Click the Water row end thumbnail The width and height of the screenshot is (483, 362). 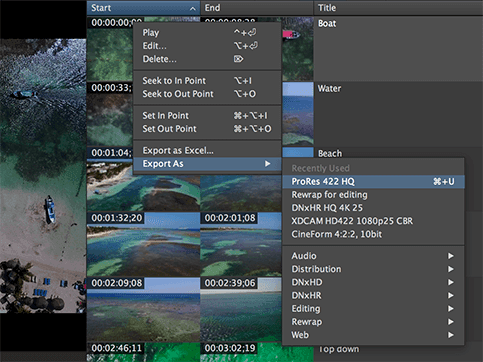(298, 114)
